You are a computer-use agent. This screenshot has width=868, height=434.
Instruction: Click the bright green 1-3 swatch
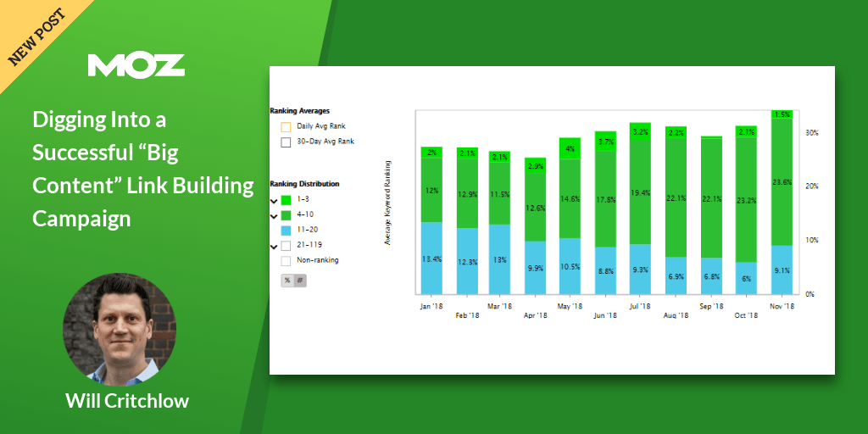point(286,200)
